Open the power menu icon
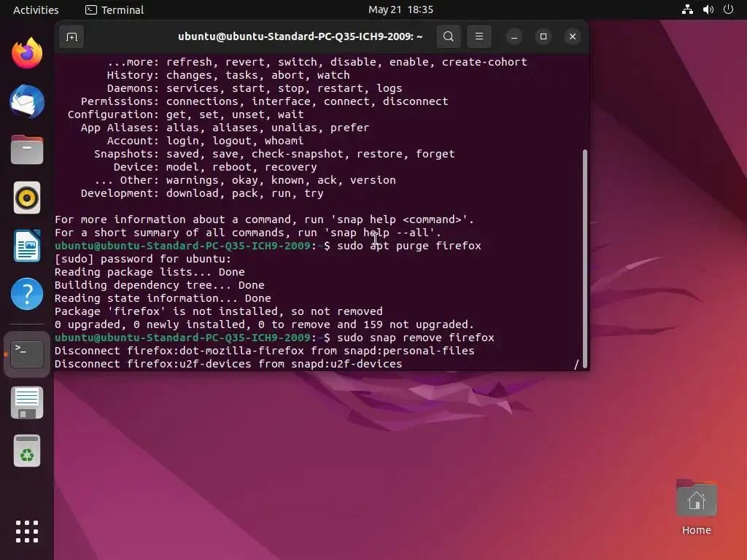 728,9
